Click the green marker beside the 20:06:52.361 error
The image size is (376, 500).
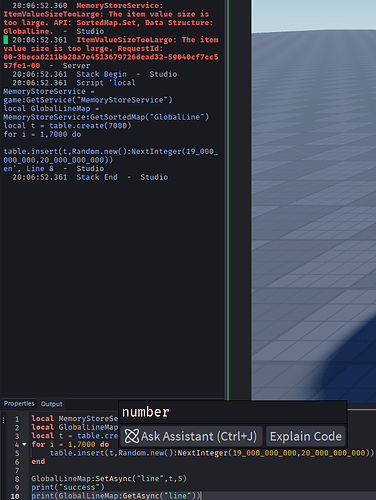click(x=6, y=40)
